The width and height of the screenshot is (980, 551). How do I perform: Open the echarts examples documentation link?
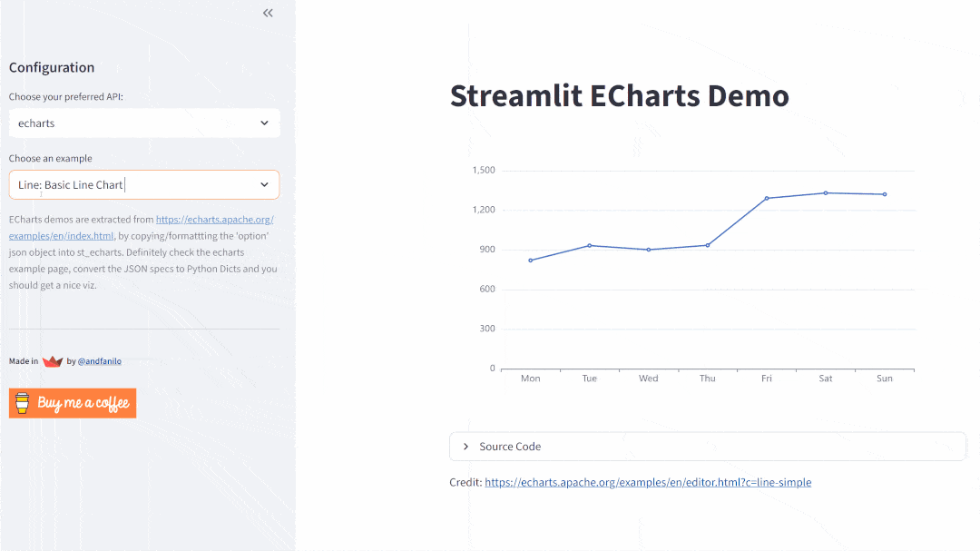(214, 219)
